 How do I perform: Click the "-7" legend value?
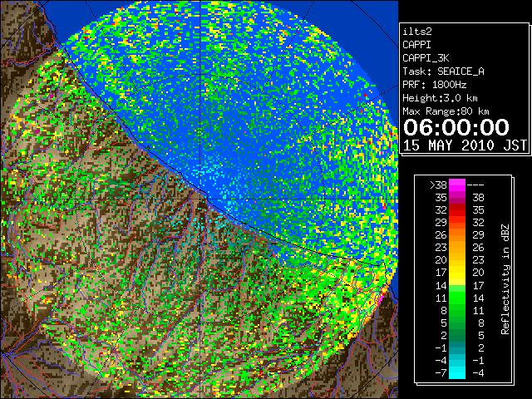coord(441,373)
